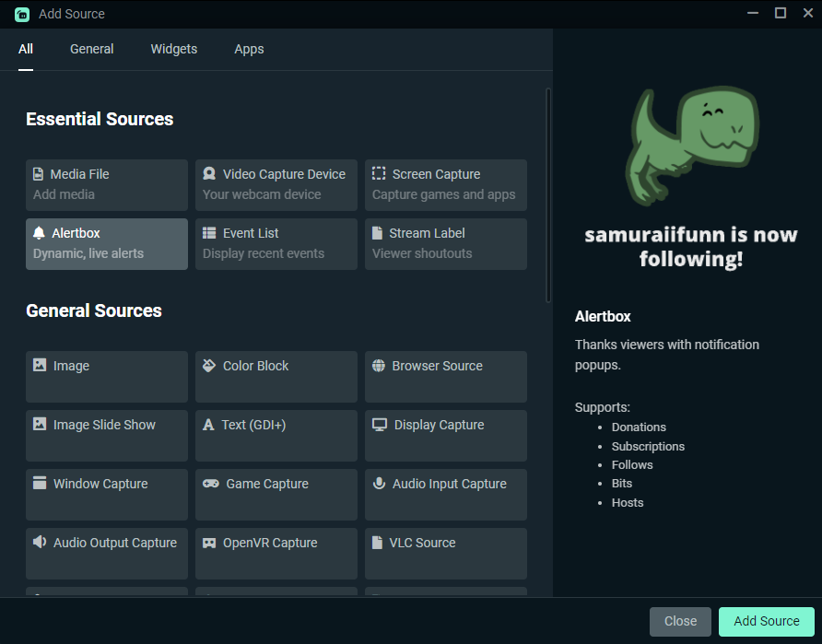This screenshot has width=822, height=644.
Task: Click the Add Source button
Action: (x=767, y=622)
